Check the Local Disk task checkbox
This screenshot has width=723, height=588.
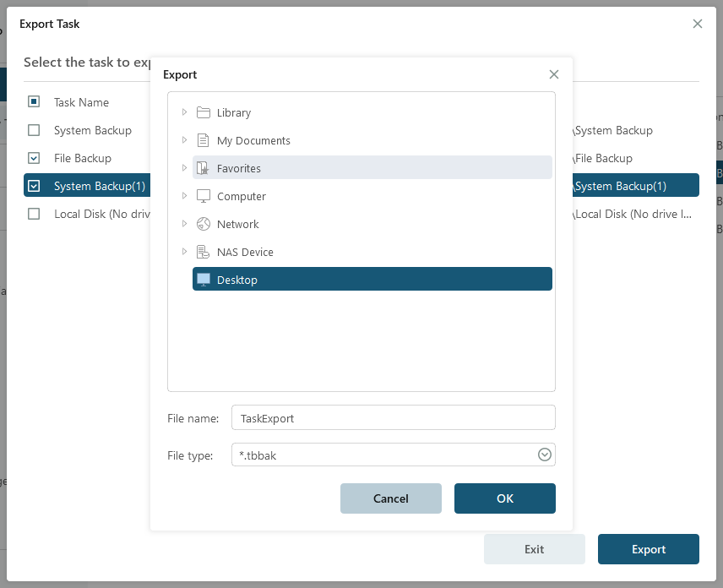click(x=34, y=214)
